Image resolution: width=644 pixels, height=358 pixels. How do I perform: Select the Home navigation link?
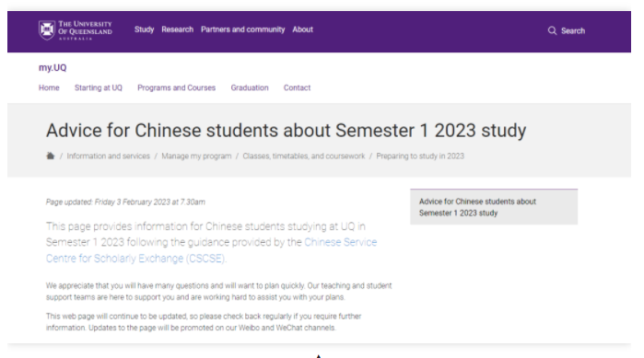coord(49,87)
